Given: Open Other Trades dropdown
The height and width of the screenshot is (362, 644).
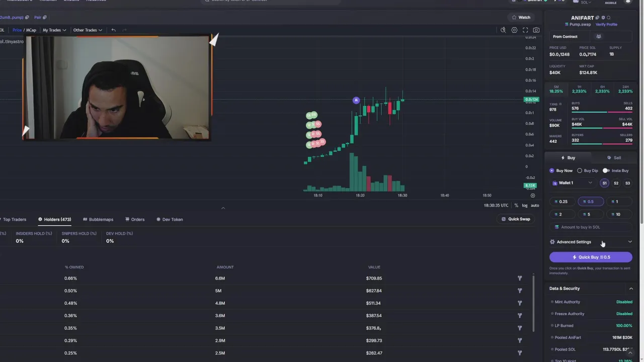Looking at the screenshot, I should click(x=88, y=30).
